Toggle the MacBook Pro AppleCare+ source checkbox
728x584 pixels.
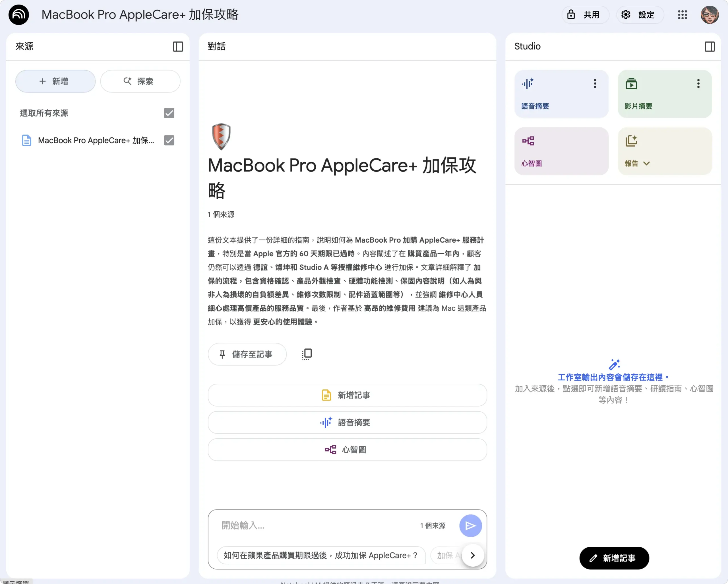[x=169, y=140]
